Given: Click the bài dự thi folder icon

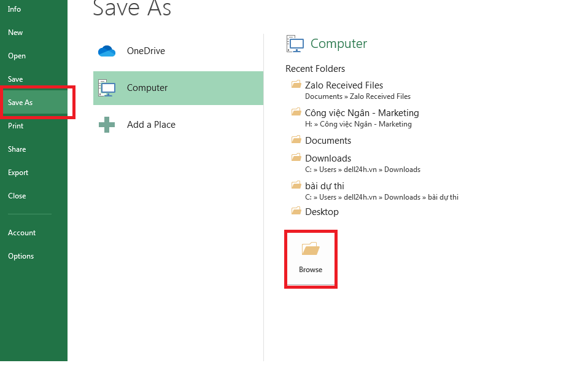Looking at the screenshot, I should pos(296,185).
